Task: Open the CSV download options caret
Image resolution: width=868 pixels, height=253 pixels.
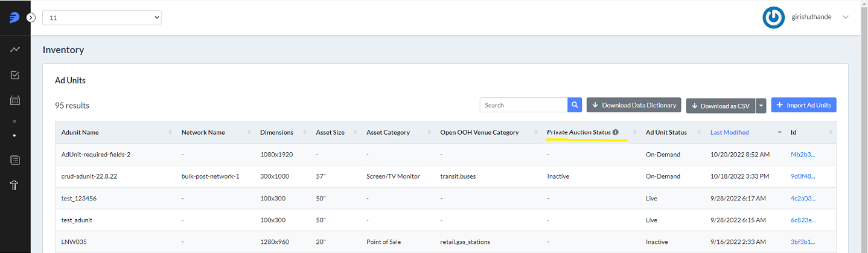Action: click(761, 106)
